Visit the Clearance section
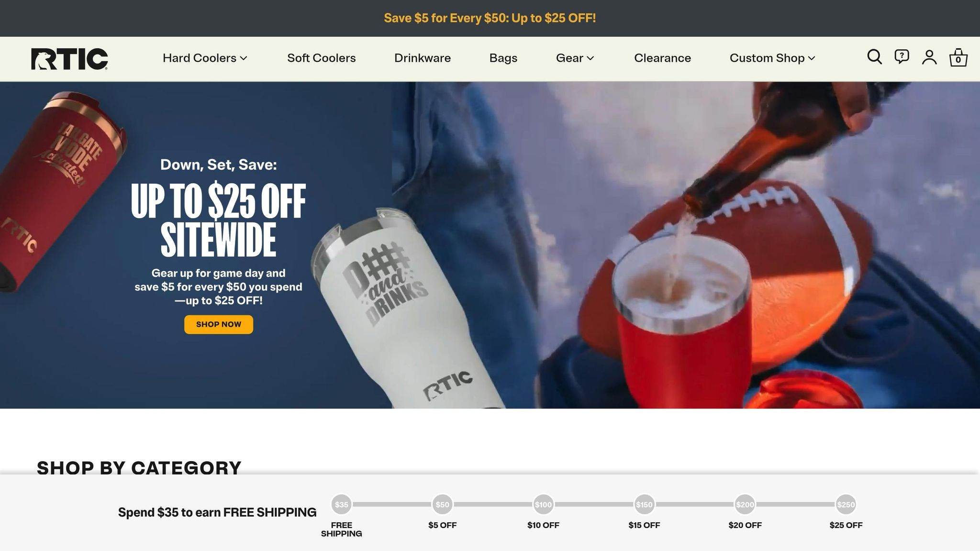 pyautogui.click(x=662, y=58)
